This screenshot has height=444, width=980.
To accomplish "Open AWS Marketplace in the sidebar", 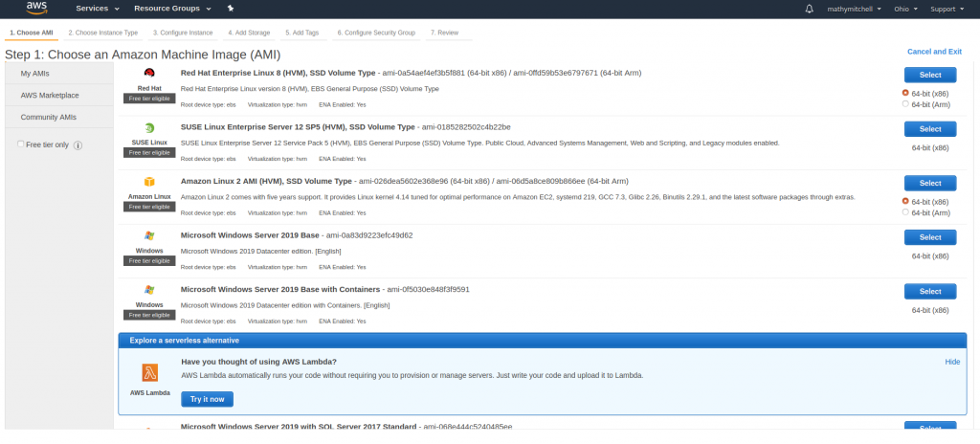I will pyautogui.click(x=50, y=95).
